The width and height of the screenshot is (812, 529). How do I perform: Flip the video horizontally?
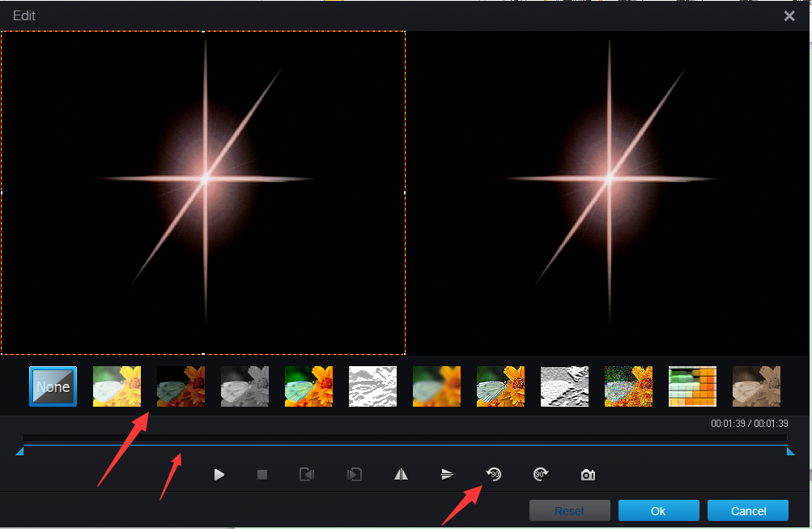coord(402,475)
